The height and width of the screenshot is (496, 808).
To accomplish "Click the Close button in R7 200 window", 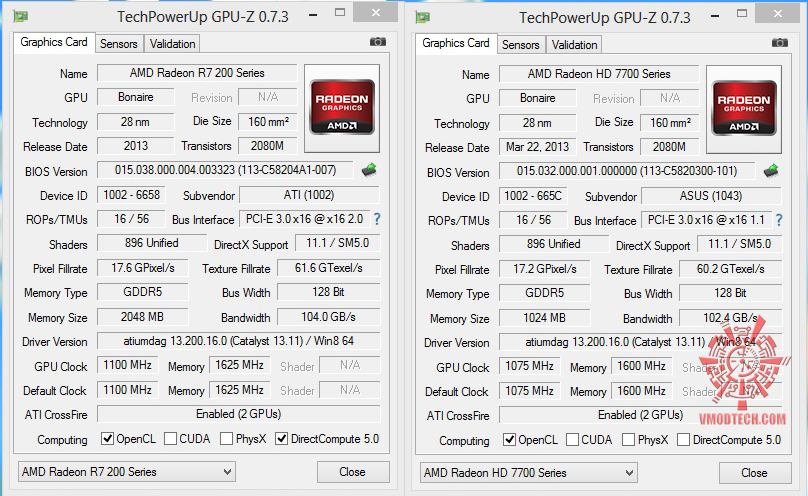I will click(x=353, y=472).
